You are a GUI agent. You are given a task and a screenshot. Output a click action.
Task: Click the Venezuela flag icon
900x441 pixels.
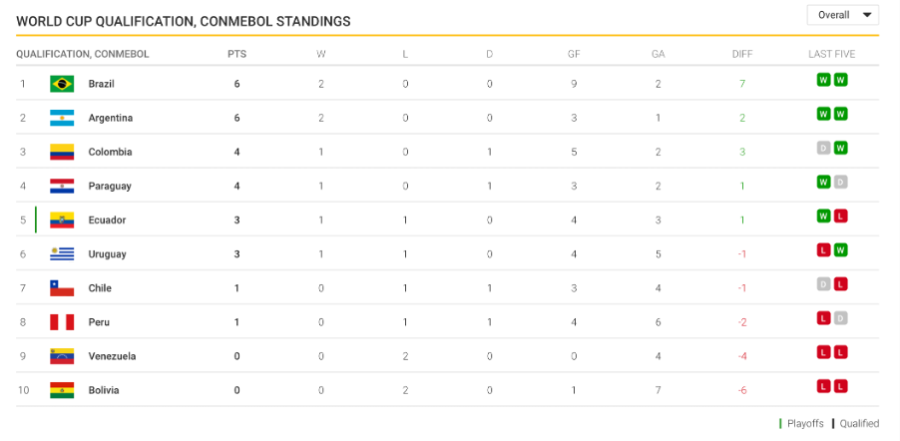62,356
